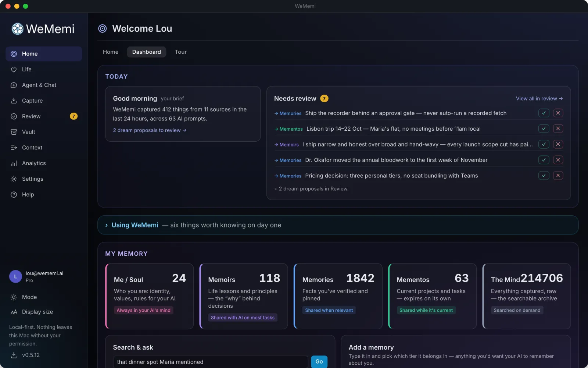Approve the 'Ship the recorder' review item
The width and height of the screenshot is (588, 368).
pyautogui.click(x=544, y=113)
